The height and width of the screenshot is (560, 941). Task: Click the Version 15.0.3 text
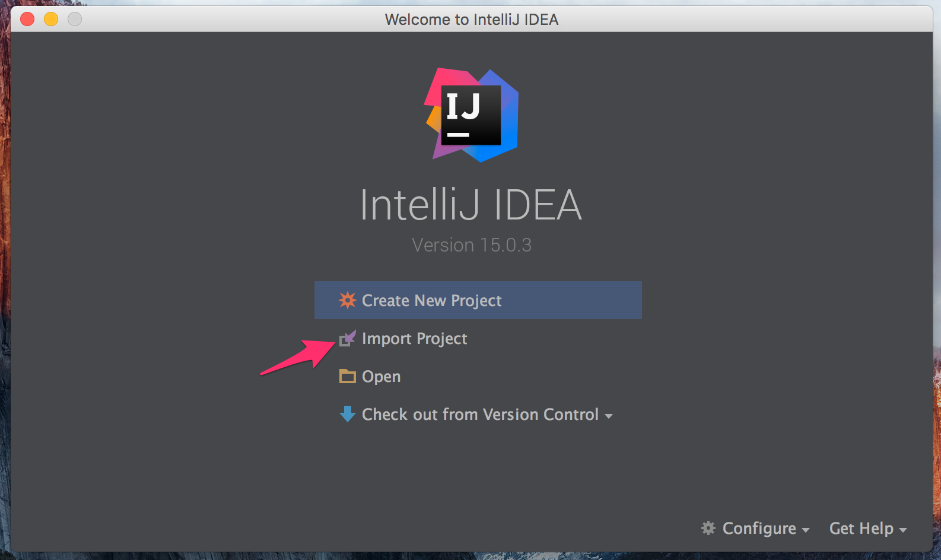(x=472, y=245)
